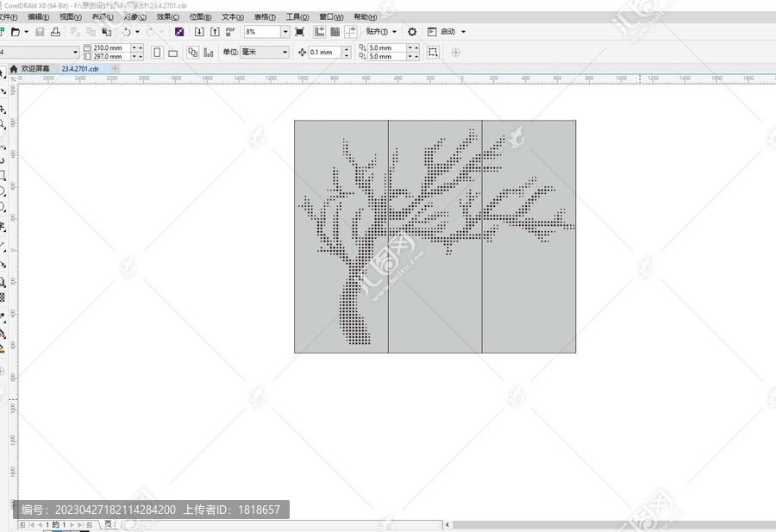Open the purple Search Content icon

tap(179, 32)
